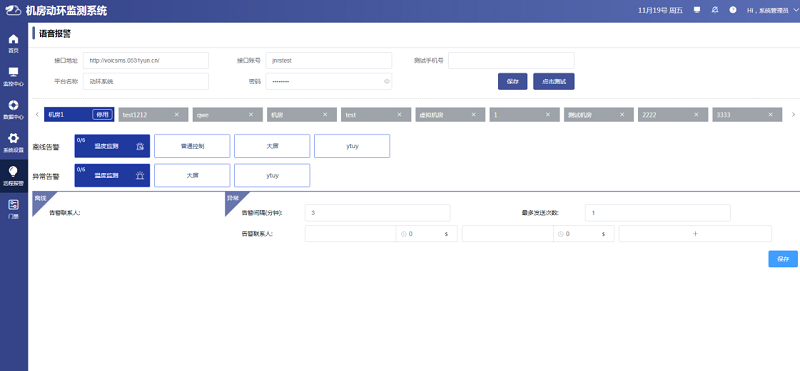Click the dark blue save button beside test
Image resolution: width=800 pixels, height=371 pixels.
[512, 82]
